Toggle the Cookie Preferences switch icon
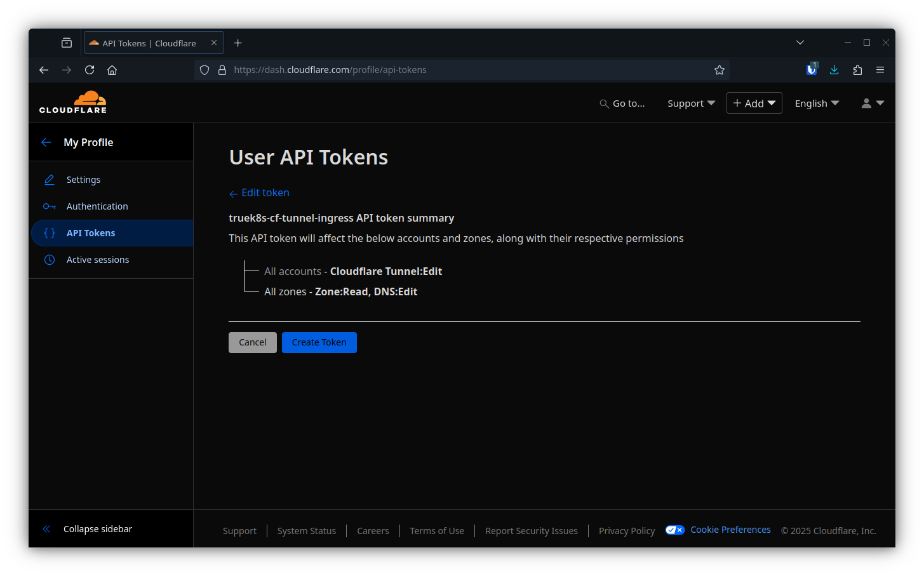The width and height of the screenshot is (924, 576). pyautogui.click(x=674, y=530)
